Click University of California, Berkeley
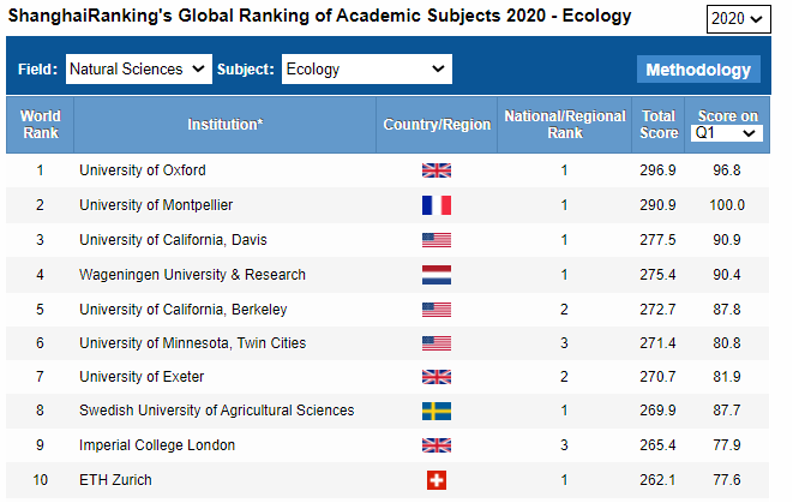The image size is (792, 502). (183, 309)
